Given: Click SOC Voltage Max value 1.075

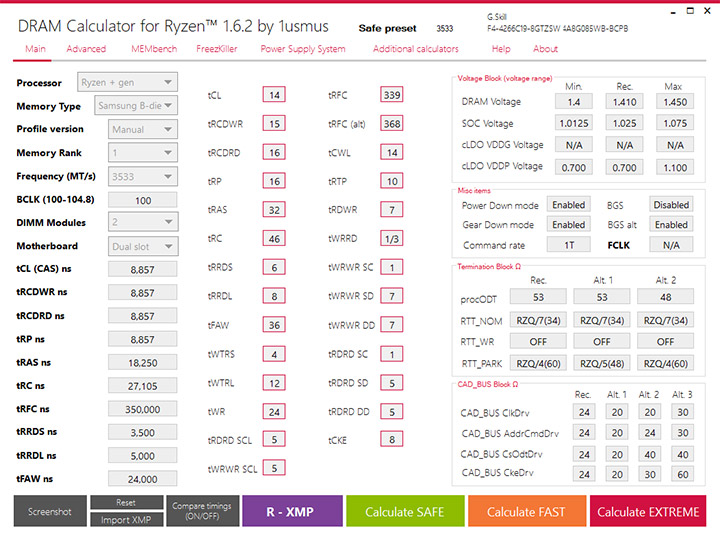Looking at the screenshot, I should point(675,123).
